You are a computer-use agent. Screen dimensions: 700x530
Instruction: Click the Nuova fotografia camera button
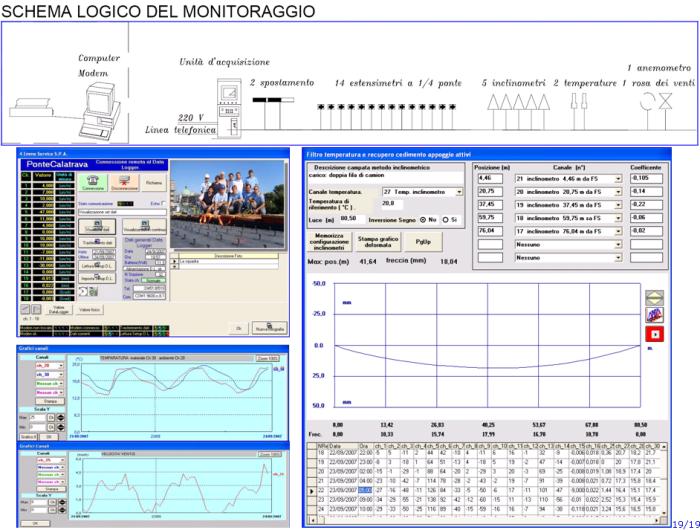(268, 327)
